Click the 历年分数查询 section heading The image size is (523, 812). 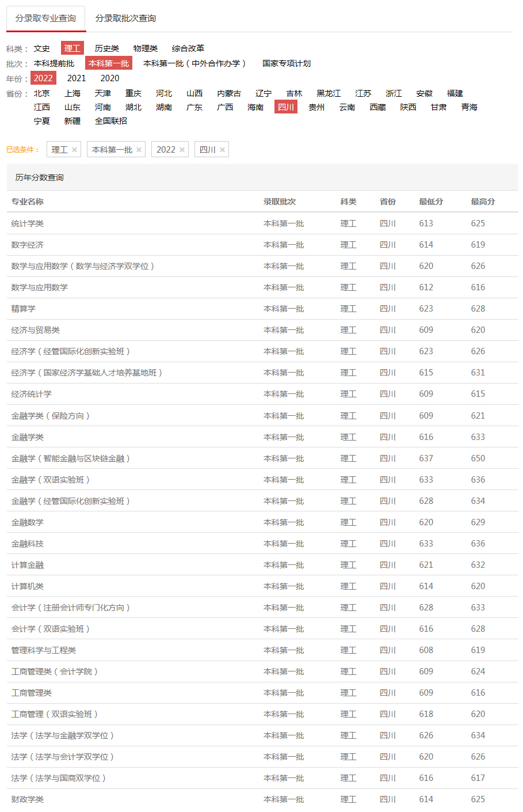pyautogui.click(x=40, y=177)
